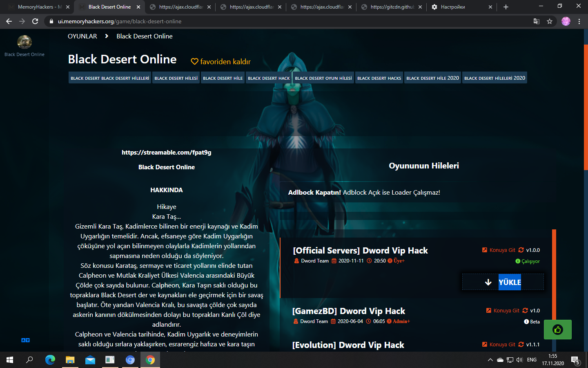Image resolution: width=588 pixels, height=368 pixels.
Task: Click the sidebar language translate icon
Action: pyautogui.click(x=25, y=340)
